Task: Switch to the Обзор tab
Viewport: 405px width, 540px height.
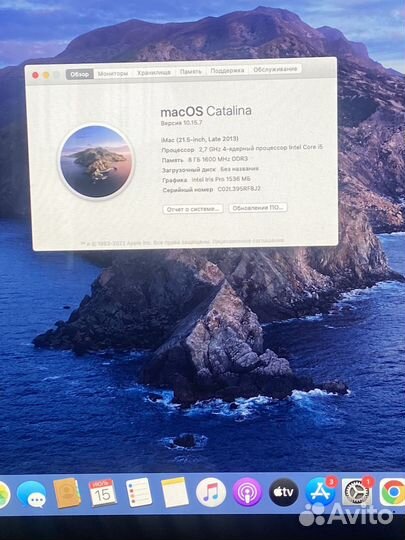Action: (80, 74)
